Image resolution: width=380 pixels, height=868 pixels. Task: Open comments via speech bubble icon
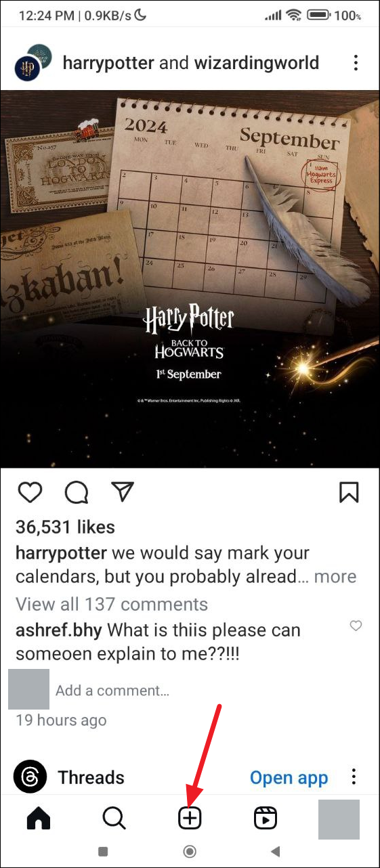(x=77, y=493)
